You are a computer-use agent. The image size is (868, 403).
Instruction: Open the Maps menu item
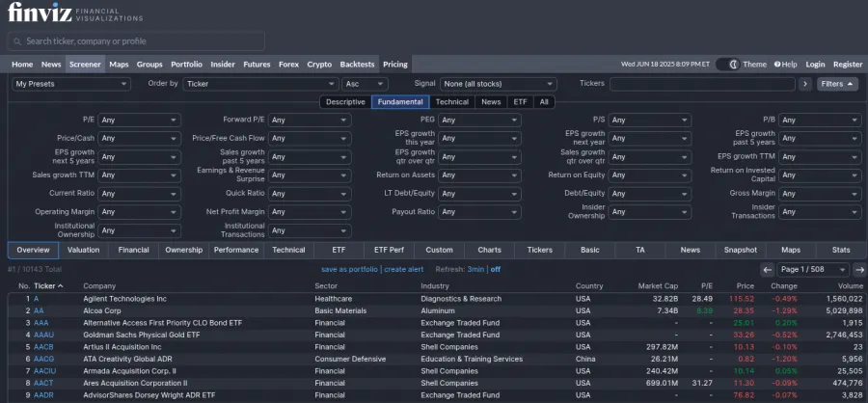119,65
